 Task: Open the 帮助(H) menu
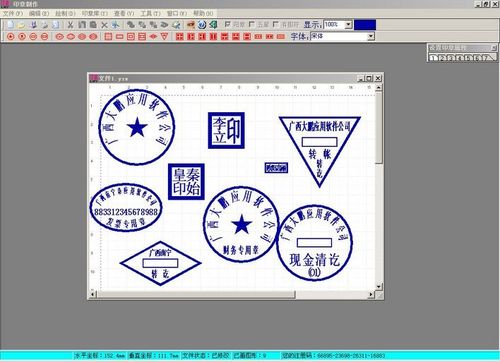pos(203,14)
